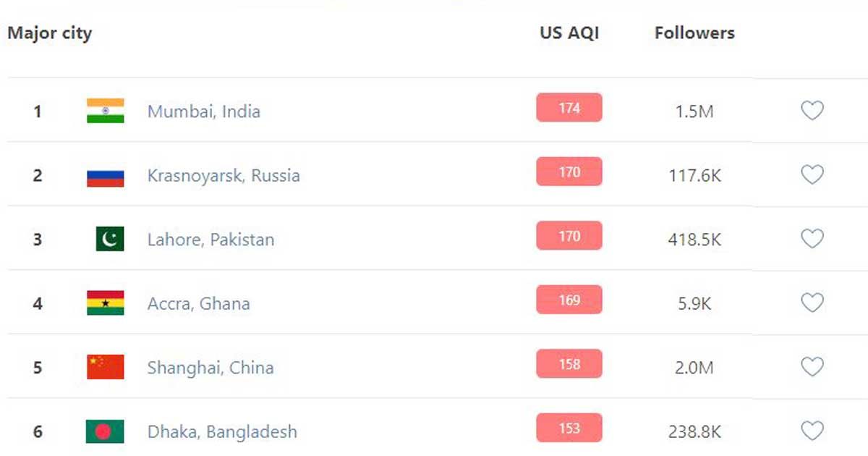Click the Russia flag icon

click(x=106, y=175)
